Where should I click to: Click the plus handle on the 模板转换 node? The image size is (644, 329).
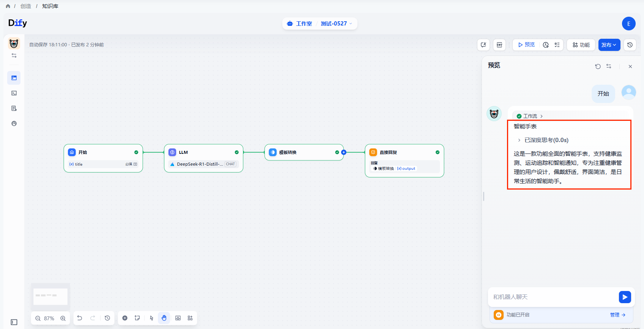tap(344, 152)
